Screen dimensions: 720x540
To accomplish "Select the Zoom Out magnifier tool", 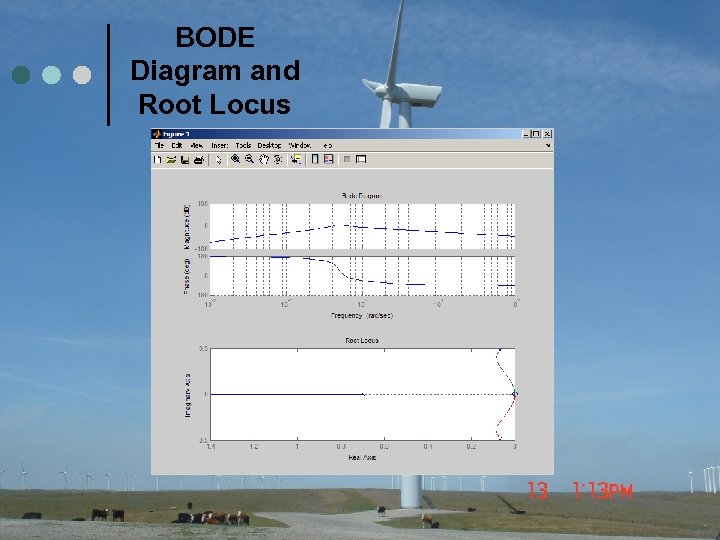I will 249,159.
